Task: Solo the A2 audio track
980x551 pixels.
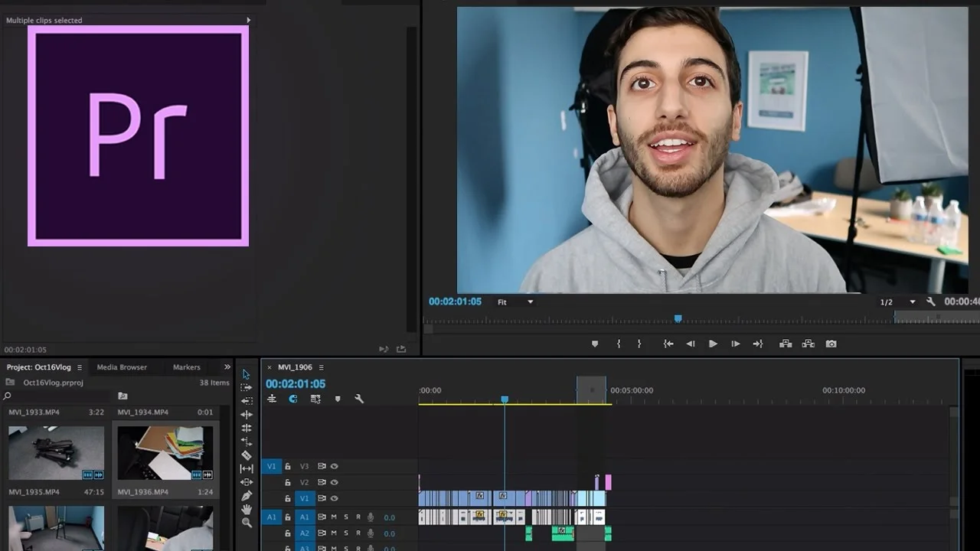Action: [x=346, y=533]
